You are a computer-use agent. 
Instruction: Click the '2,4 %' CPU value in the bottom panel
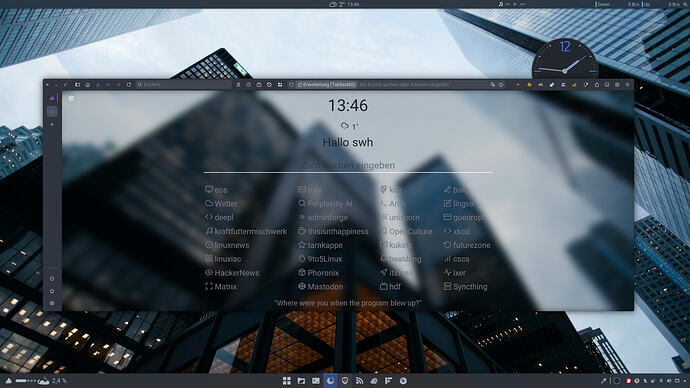pyautogui.click(x=59, y=381)
